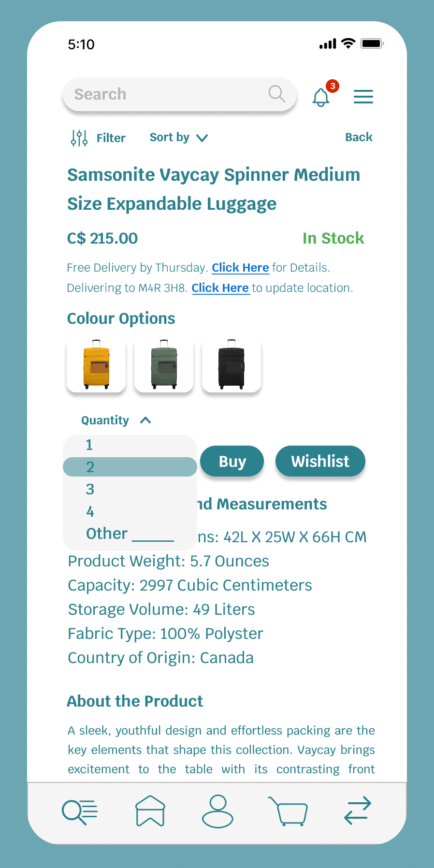
Task: Open the Filter sliders icon
Action: (x=79, y=138)
